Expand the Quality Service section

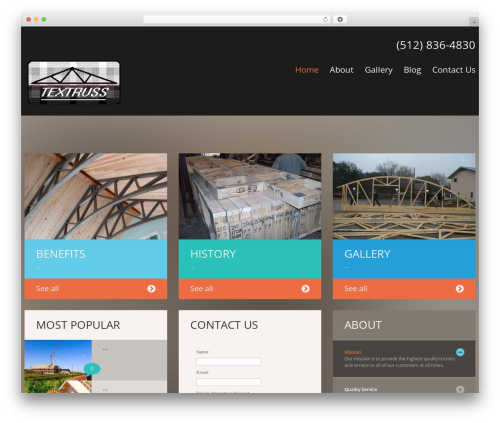[x=460, y=389]
